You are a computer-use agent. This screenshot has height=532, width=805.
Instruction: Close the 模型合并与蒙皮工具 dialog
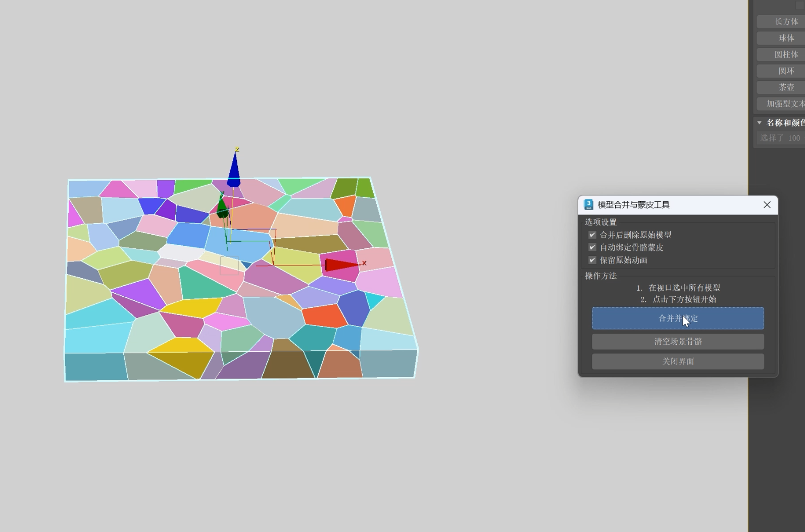tap(767, 204)
